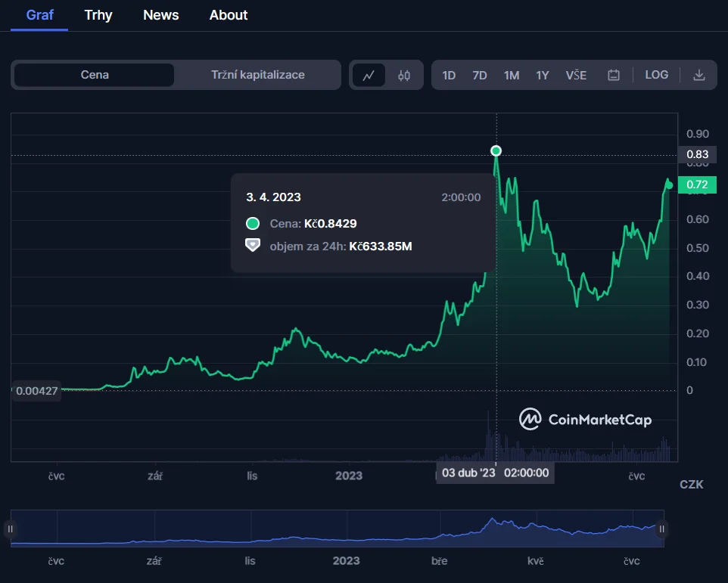Set chart range to 1M
The width and height of the screenshot is (728, 583).
pyautogui.click(x=512, y=75)
